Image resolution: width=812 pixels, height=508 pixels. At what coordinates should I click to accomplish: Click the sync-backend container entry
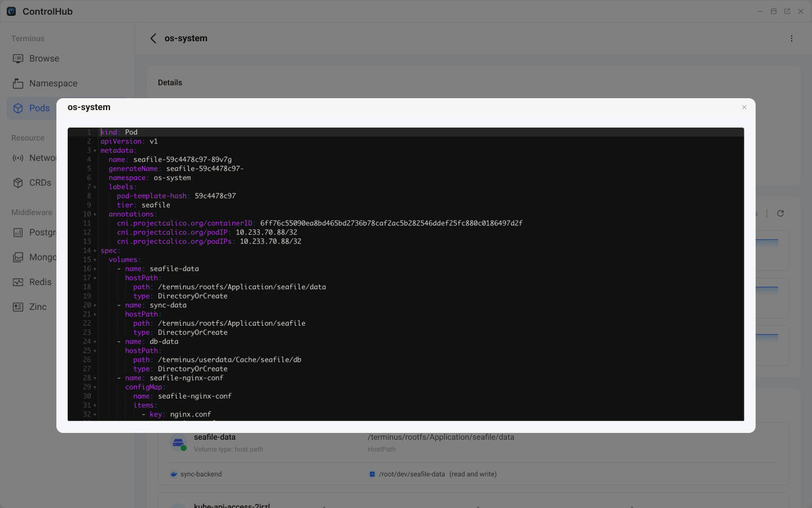click(x=201, y=474)
